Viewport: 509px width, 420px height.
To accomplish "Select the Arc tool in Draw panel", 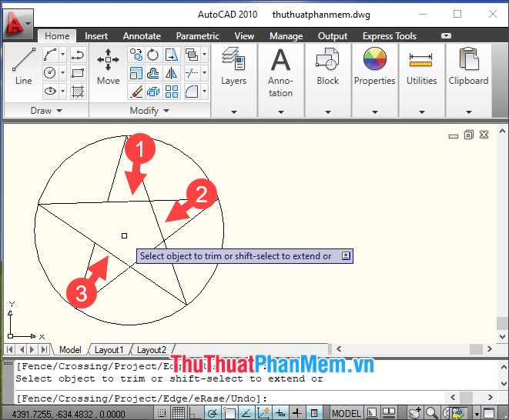I will [x=50, y=54].
